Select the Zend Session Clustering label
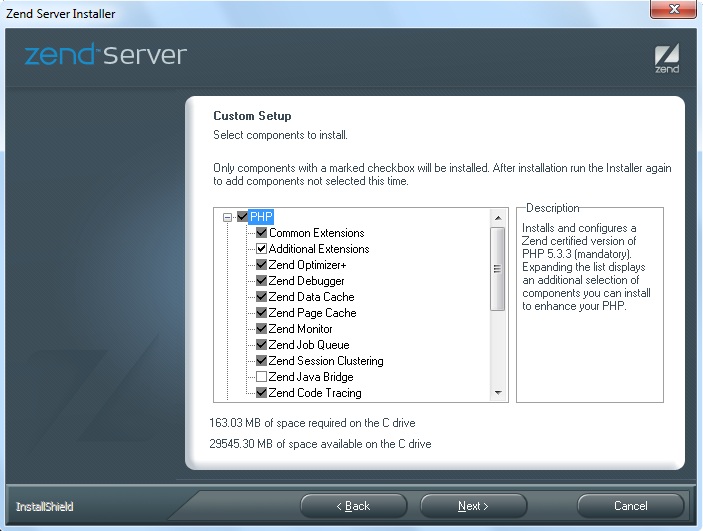Screen dimensions: 703x531 (x=326, y=361)
